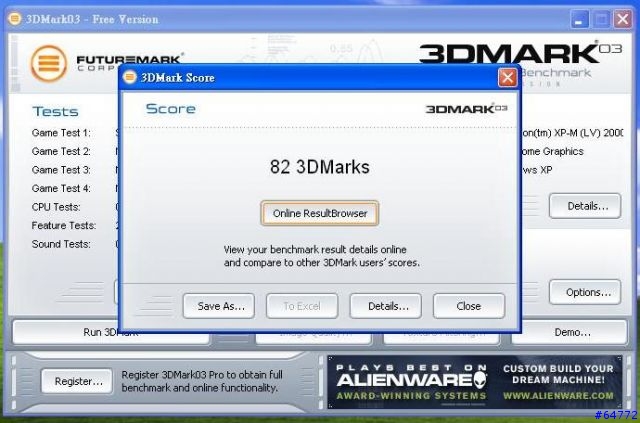Click 3DMark03 main window title icon
The image size is (640, 423).
click(x=15, y=19)
